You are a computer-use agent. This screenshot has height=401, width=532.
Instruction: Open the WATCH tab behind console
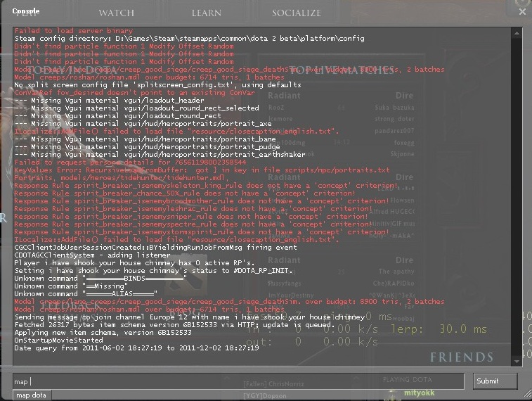(117, 13)
